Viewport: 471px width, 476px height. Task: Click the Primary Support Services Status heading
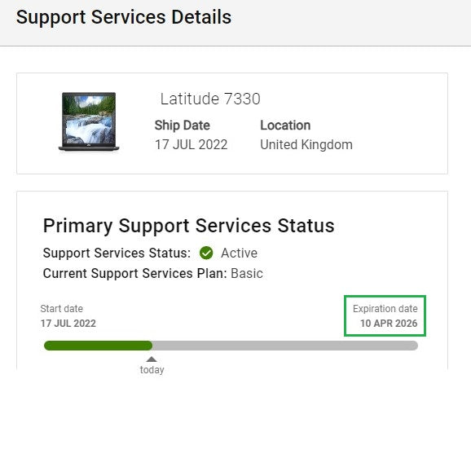click(189, 226)
